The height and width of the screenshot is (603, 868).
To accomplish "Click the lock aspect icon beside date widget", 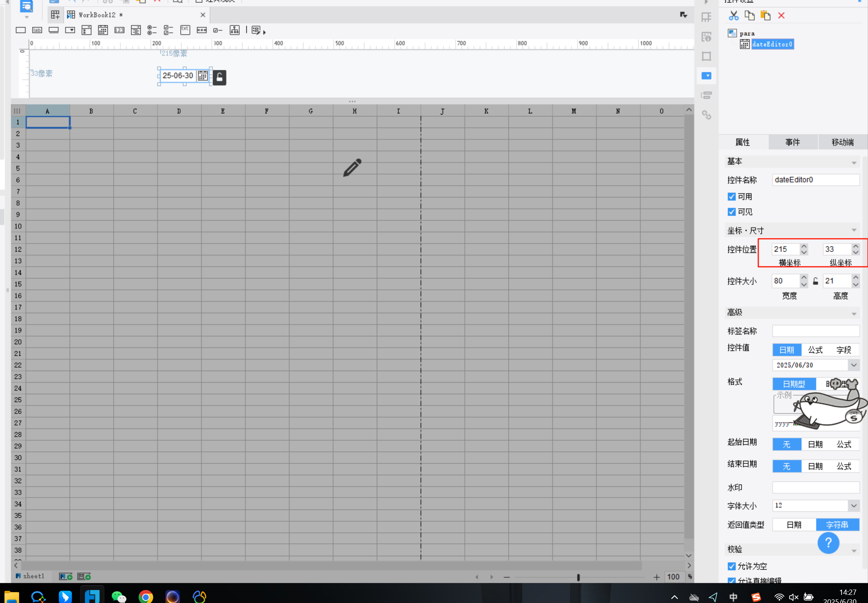I will [219, 77].
